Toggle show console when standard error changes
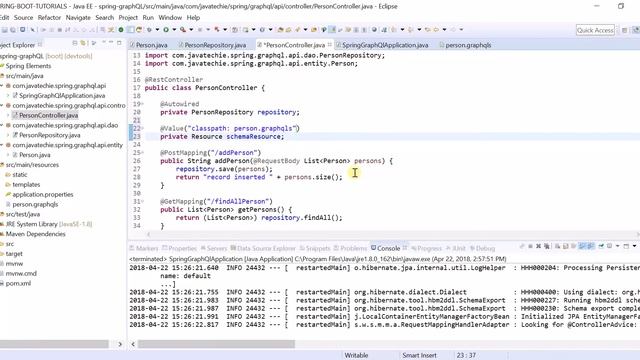The image size is (640, 360). pos(591,246)
